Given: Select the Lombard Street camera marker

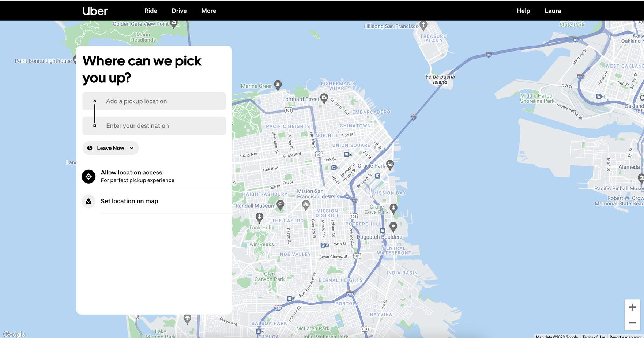Looking at the screenshot, I should [324, 98].
